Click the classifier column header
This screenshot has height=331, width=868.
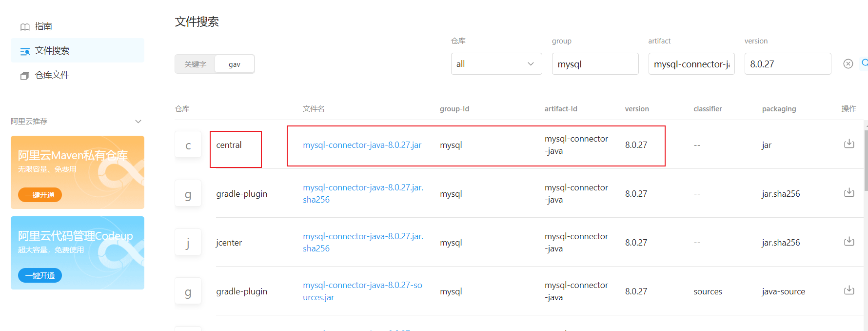point(708,109)
